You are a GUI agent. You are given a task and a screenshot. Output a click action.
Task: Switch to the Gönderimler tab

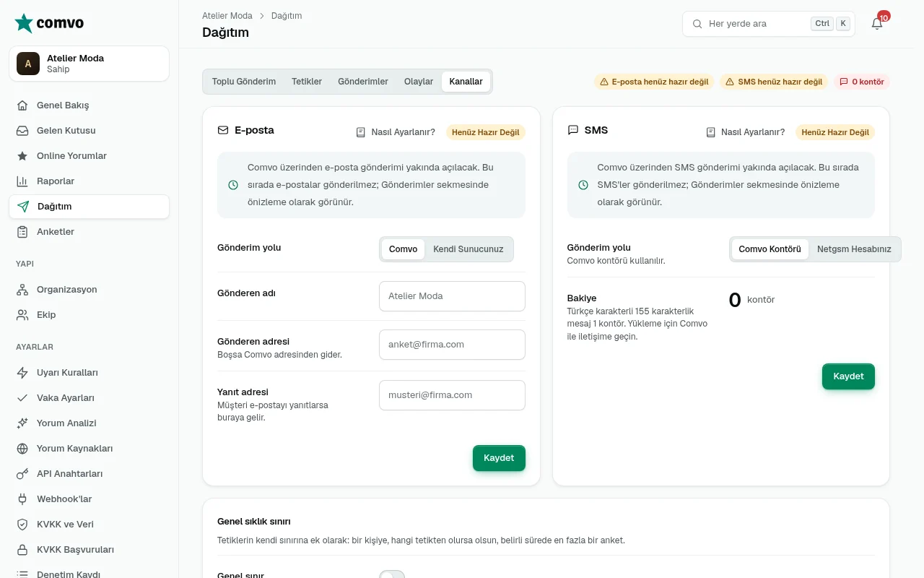pyautogui.click(x=363, y=82)
